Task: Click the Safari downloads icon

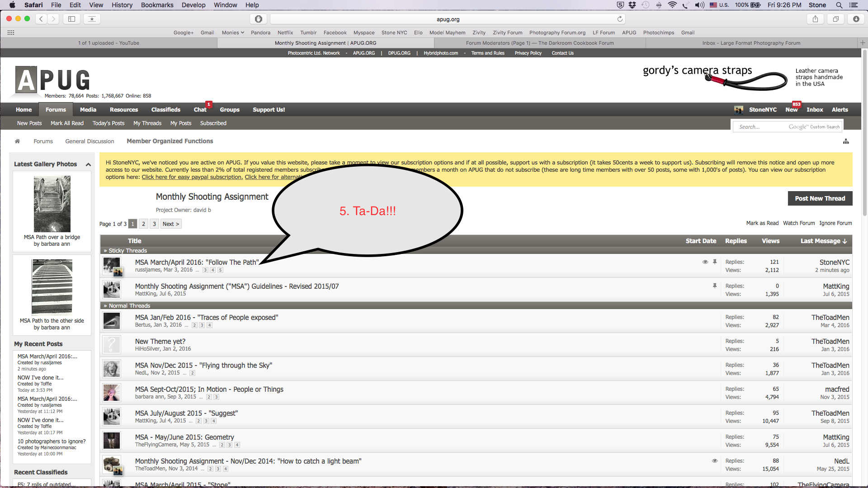Action: tap(856, 19)
